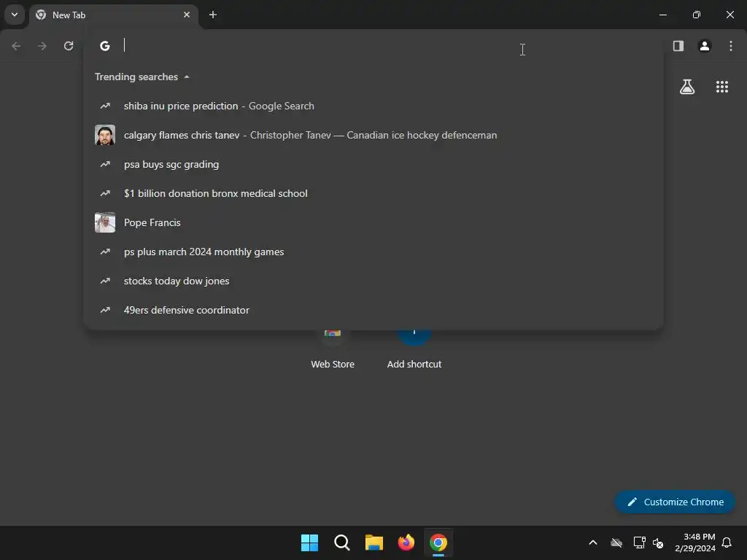Click the reload page icon
747x560 pixels.
click(69, 46)
